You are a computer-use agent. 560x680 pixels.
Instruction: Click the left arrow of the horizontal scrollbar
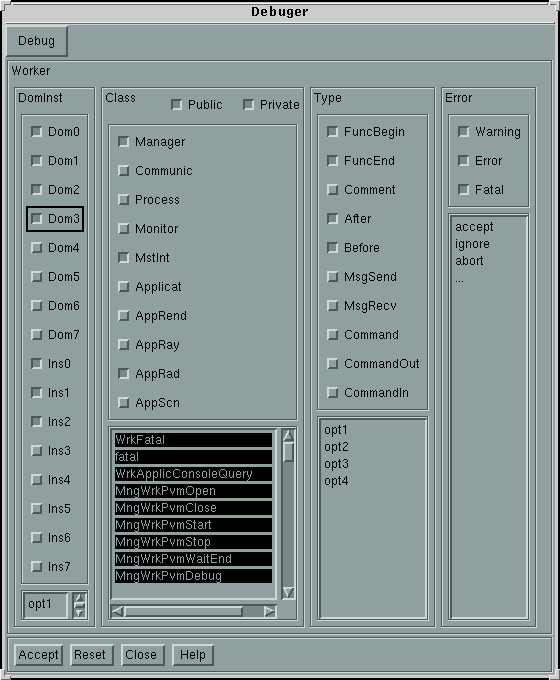coord(117,611)
